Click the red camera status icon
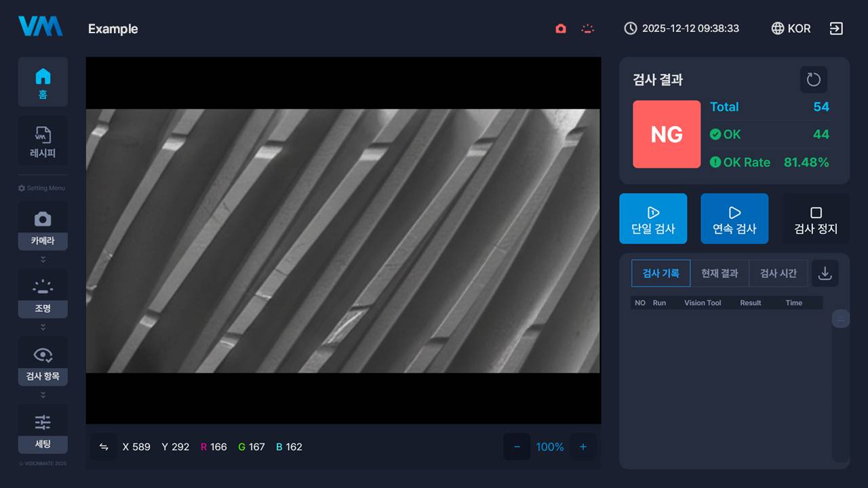 click(x=561, y=28)
